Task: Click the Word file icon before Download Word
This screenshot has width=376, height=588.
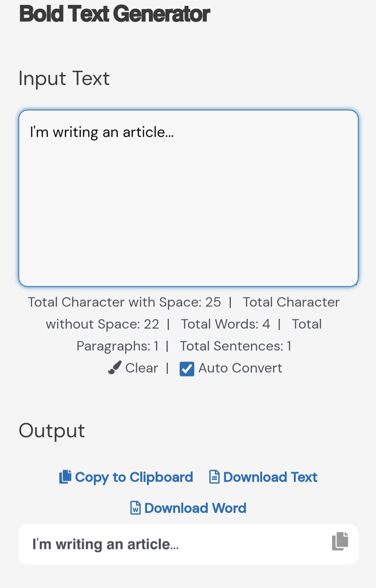Action: click(x=135, y=508)
